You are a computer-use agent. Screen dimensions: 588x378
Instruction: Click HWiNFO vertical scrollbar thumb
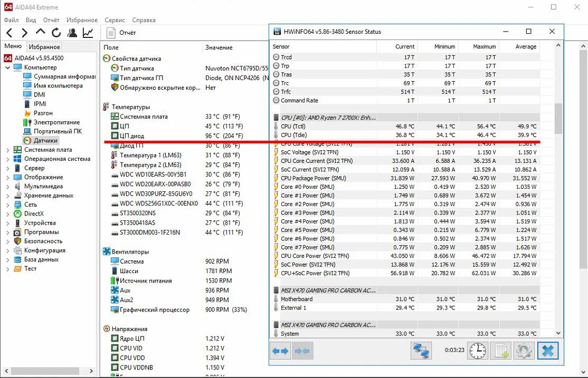pos(558,119)
